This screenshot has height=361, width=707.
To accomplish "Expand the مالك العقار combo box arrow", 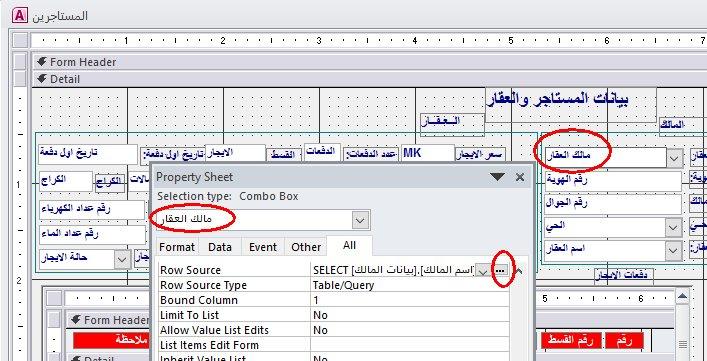I will pos(674,158).
